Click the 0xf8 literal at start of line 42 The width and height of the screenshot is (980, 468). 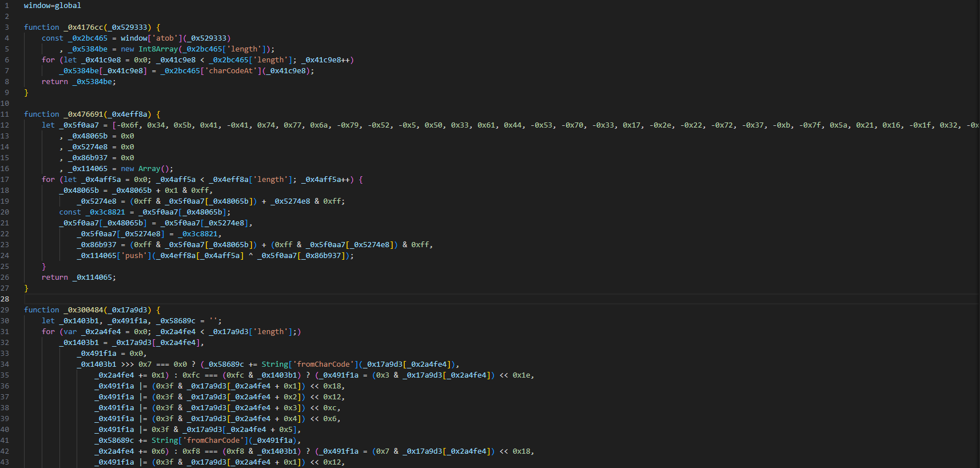pos(191,451)
